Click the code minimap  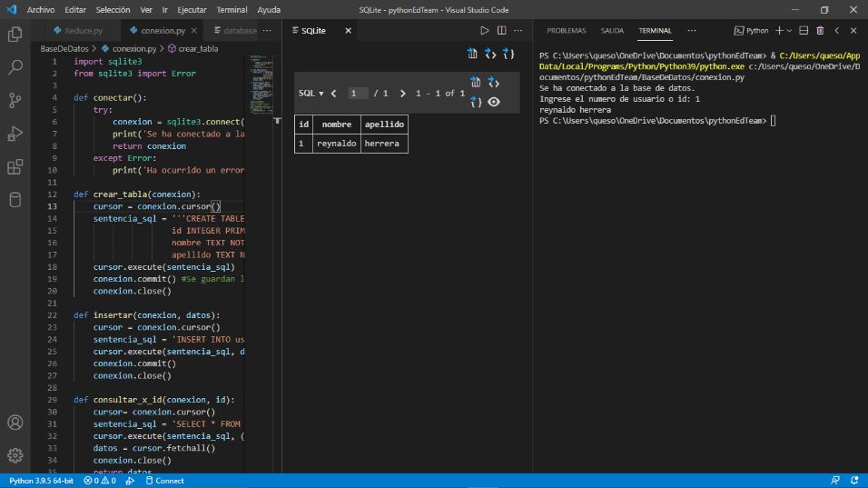point(261,83)
